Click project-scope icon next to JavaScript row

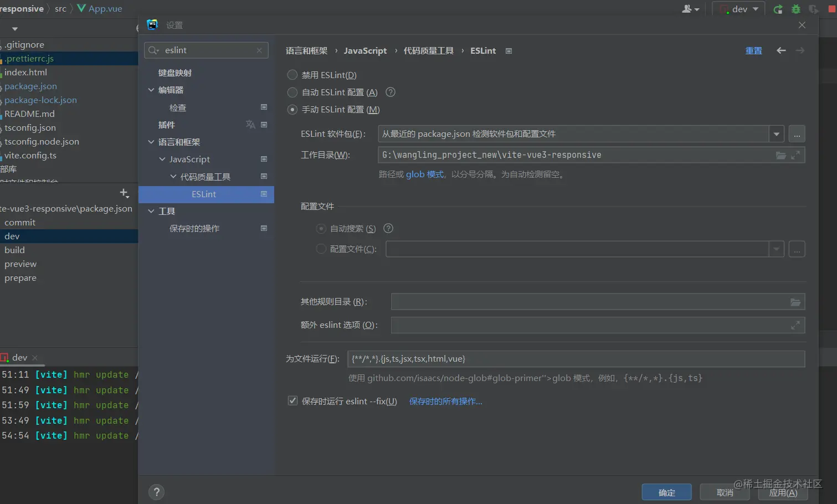coord(264,159)
